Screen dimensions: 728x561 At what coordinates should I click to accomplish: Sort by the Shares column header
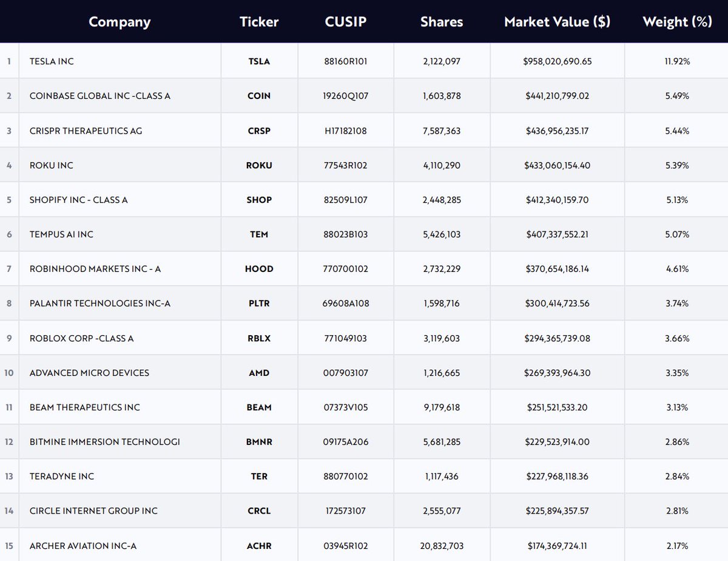click(x=442, y=22)
